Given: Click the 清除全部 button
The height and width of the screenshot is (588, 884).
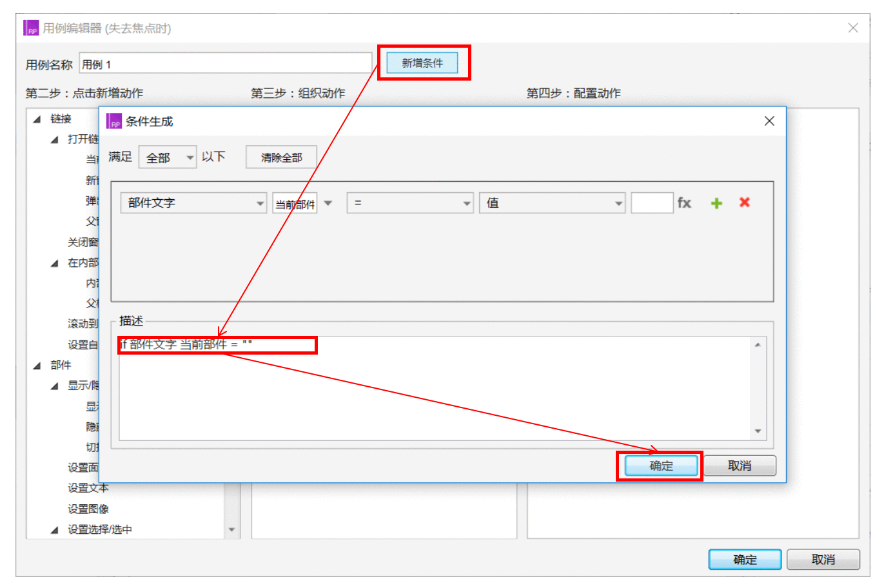Looking at the screenshot, I should [x=281, y=157].
